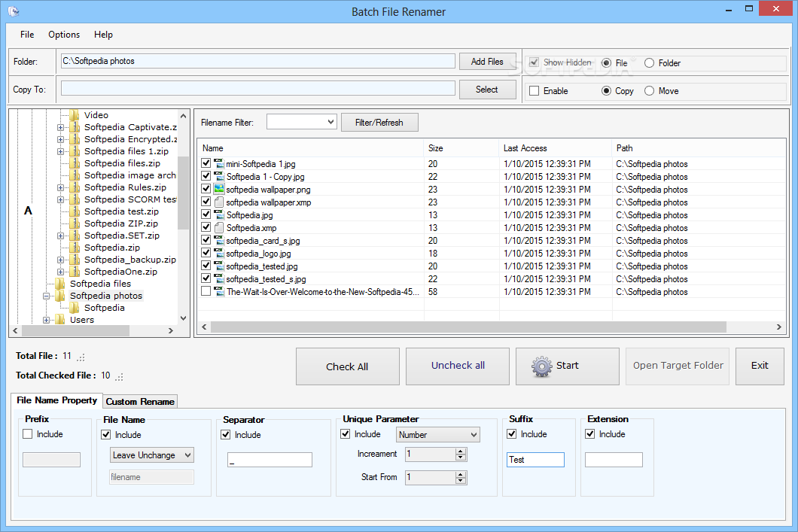The width and height of the screenshot is (798, 532).
Task: Collapse the Softpedia photos tree node
Action: (x=47, y=296)
